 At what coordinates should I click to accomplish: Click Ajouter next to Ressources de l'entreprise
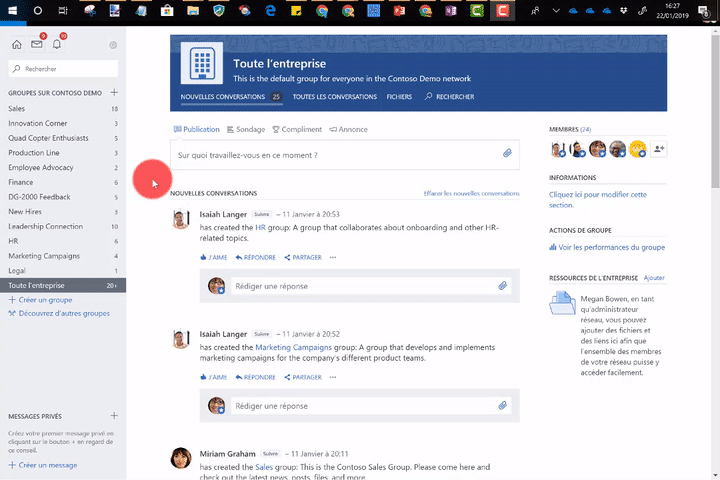[x=654, y=278]
